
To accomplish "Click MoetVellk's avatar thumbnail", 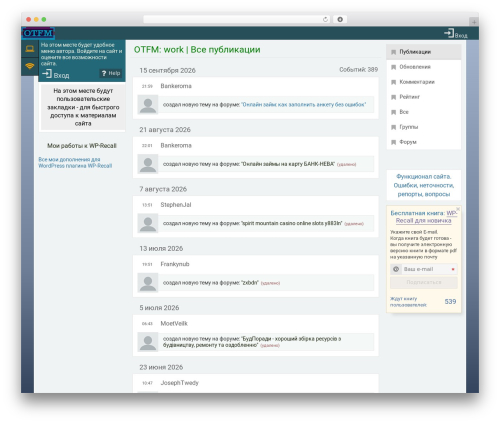I will (148, 342).
